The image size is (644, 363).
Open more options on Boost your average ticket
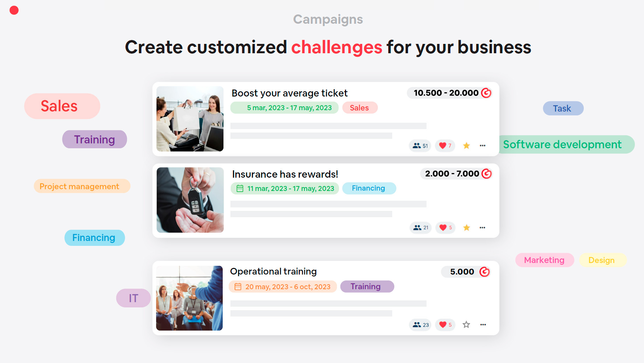click(483, 146)
